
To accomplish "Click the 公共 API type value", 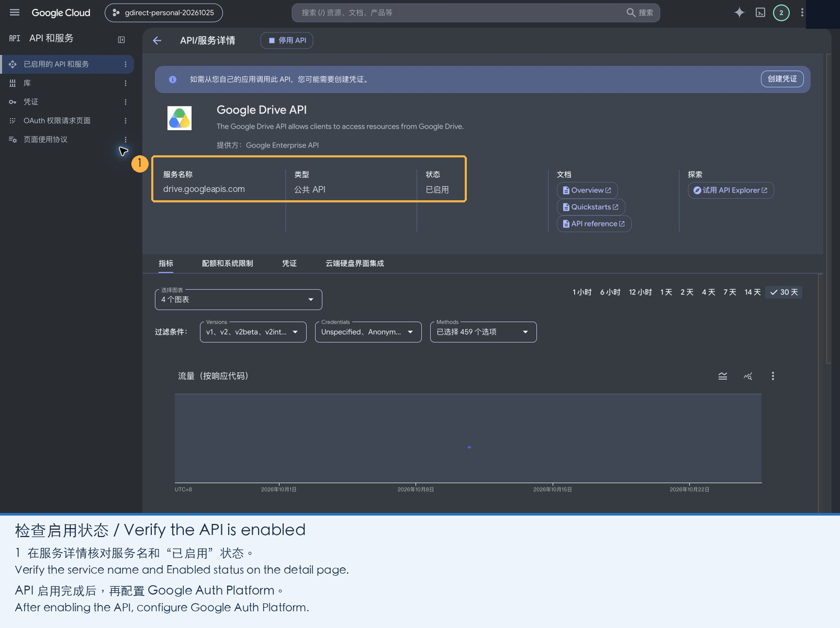I will (x=310, y=189).
